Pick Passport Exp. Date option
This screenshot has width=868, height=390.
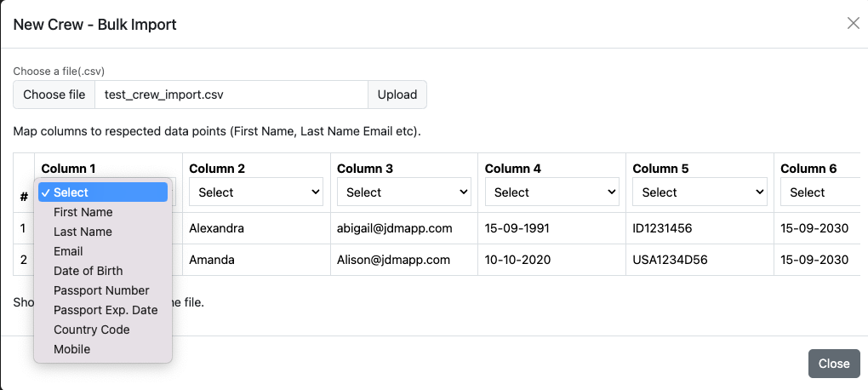[106, 310]
